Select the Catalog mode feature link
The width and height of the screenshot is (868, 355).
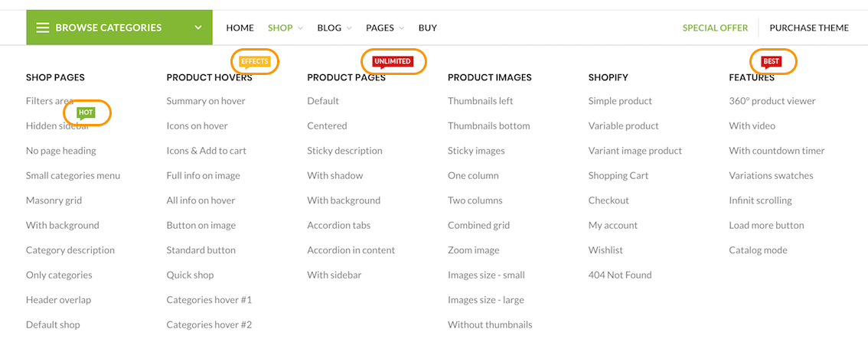758,250
